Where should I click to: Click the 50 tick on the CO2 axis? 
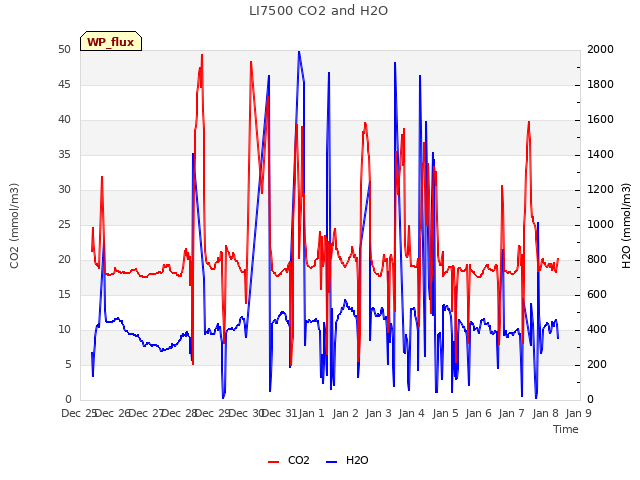pos(64,49)
